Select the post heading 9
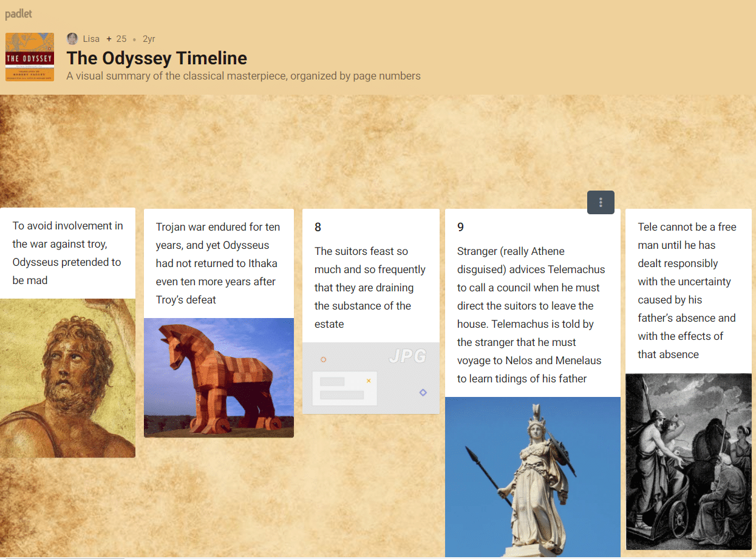The image size is (756, 559). (x=460, y=228)
